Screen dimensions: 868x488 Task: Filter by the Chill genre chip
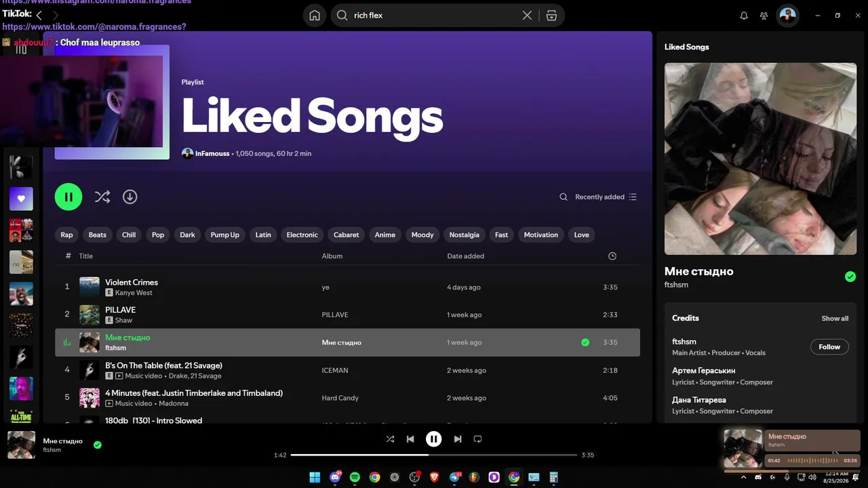[129, 235]
